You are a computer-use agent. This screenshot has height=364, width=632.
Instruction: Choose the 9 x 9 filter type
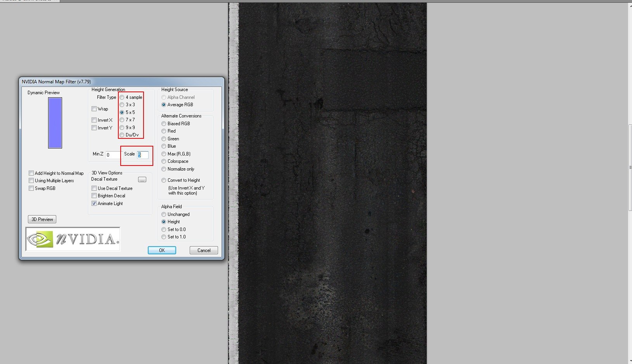(x=122, y=128)
